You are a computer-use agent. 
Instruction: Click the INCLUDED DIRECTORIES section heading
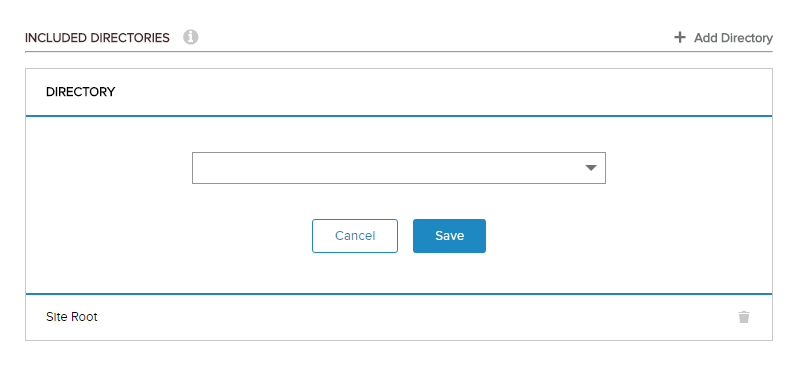tap(97, 38)
